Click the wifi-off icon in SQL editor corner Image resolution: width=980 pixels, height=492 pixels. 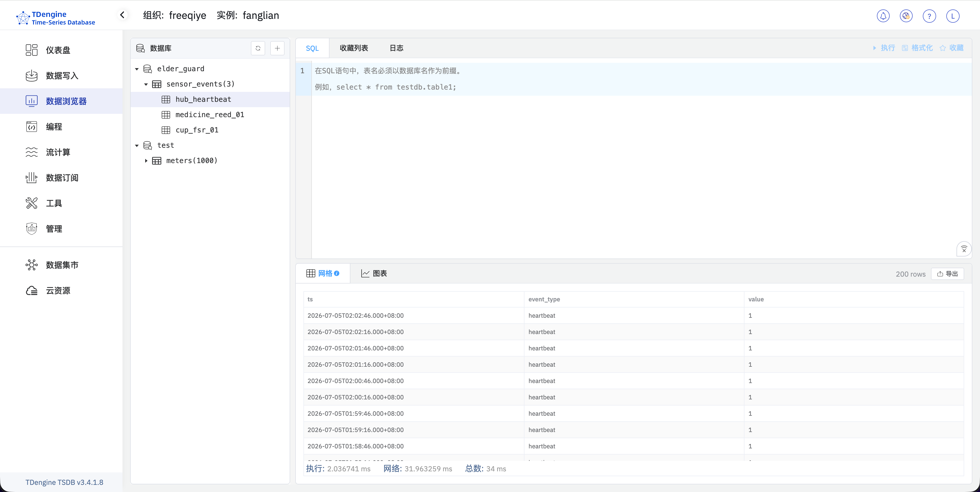click(964, 249)
